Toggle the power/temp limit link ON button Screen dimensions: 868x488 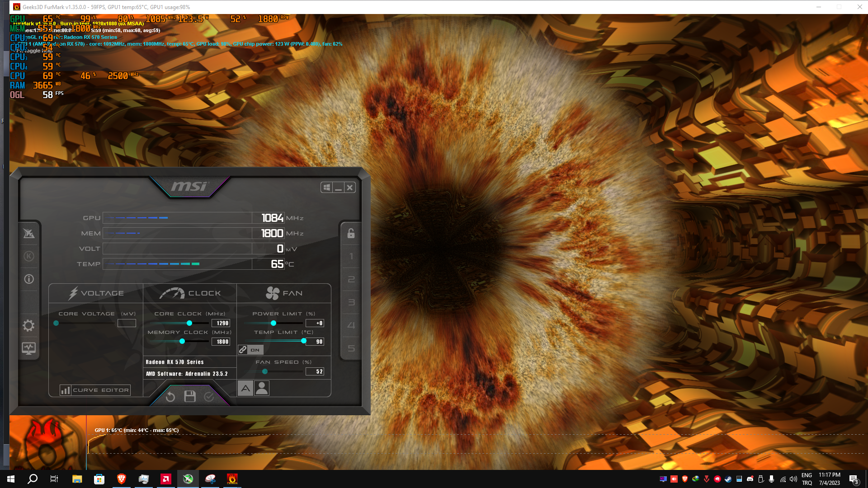pyautogui.click(x=250, y=350)
